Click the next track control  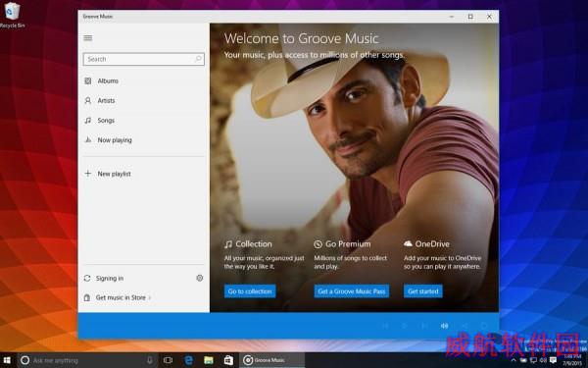pyautogui.click(x=424, y=326)
